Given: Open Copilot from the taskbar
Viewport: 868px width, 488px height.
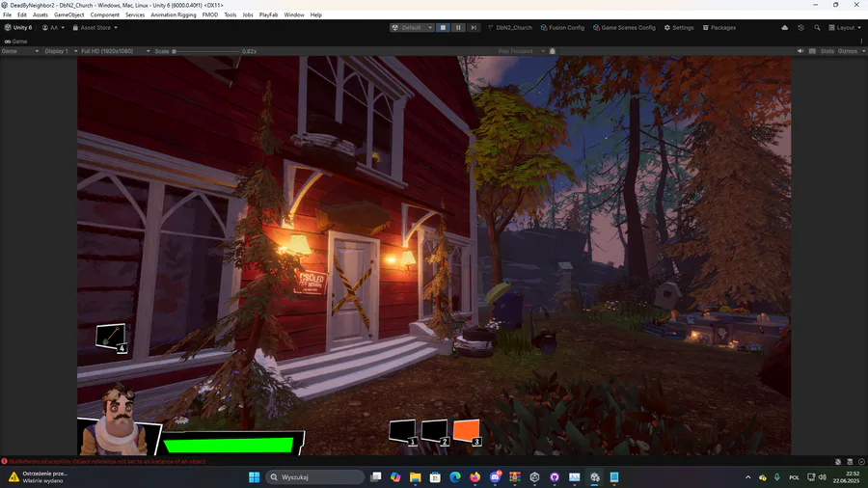Looking at the screenshot, I should 395,477.
